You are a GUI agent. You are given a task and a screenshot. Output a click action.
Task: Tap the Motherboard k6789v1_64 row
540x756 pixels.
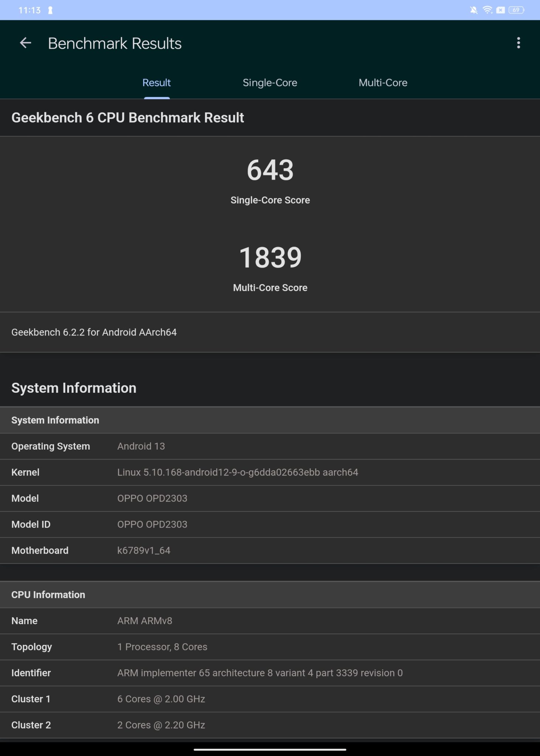coord(270,550)
